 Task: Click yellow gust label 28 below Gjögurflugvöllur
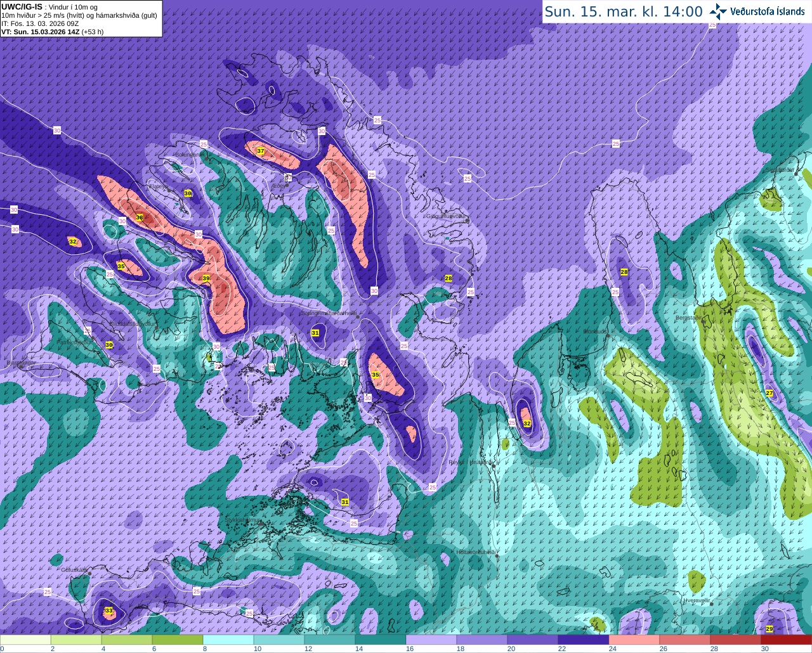(449, 278)
